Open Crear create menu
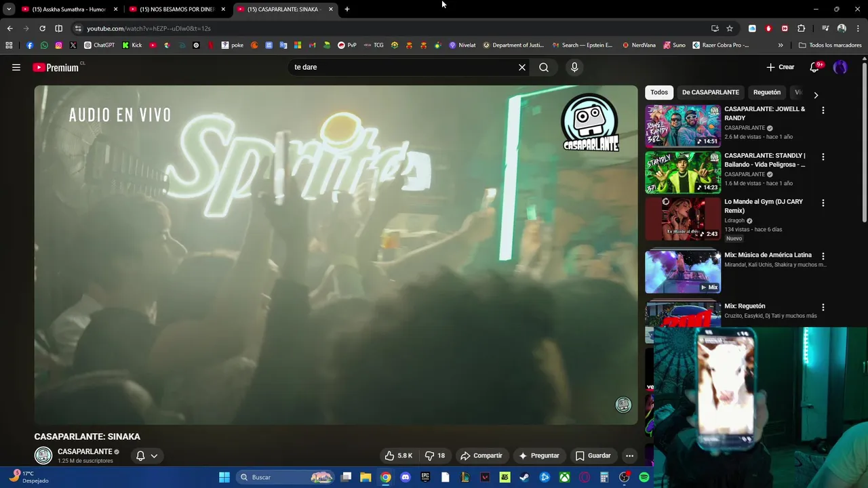The width and height of the screenshot is (868, 488). click(x=780, y=67)
